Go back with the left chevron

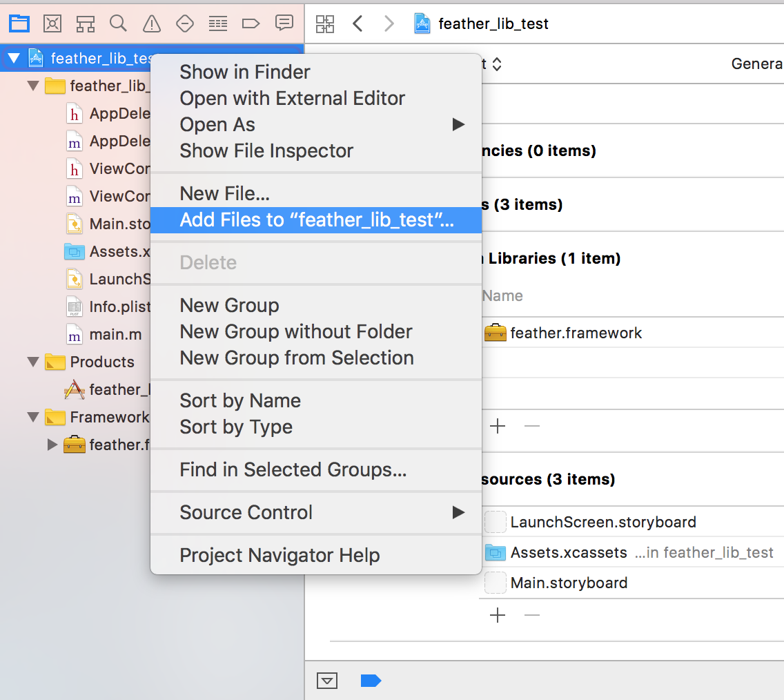point(357,24)
